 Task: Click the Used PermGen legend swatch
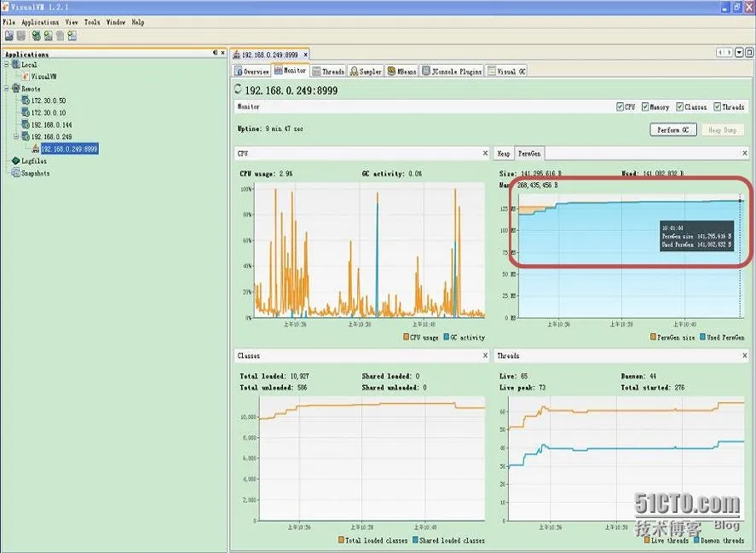click(x=702, y=337)
